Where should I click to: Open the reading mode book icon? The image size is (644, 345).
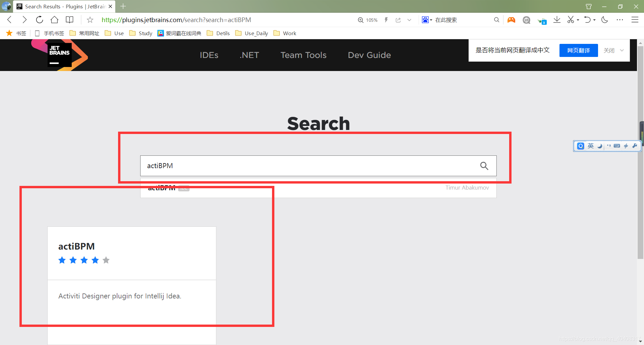[69, 20]
